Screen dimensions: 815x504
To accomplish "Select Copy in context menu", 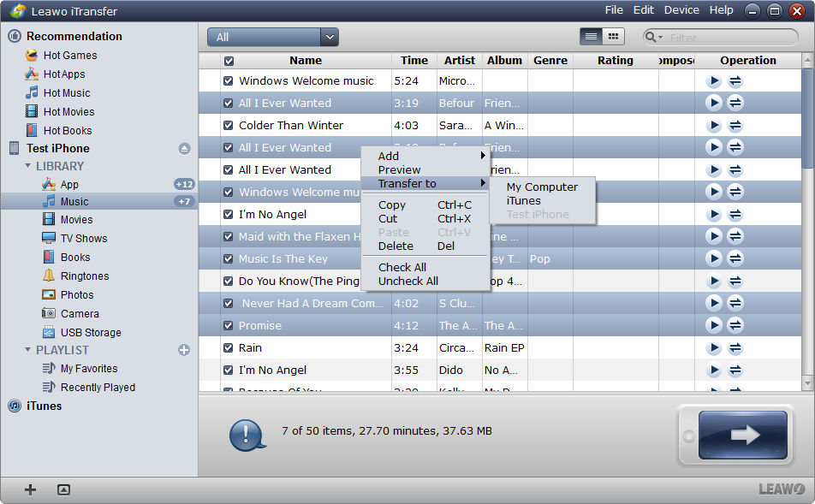I will point(425,205).
